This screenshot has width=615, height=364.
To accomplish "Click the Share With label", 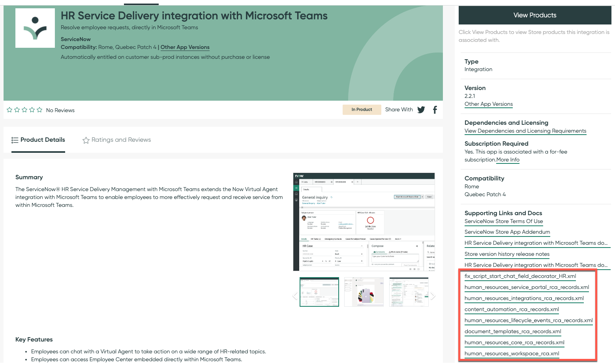I will click(x=399, y=109).
